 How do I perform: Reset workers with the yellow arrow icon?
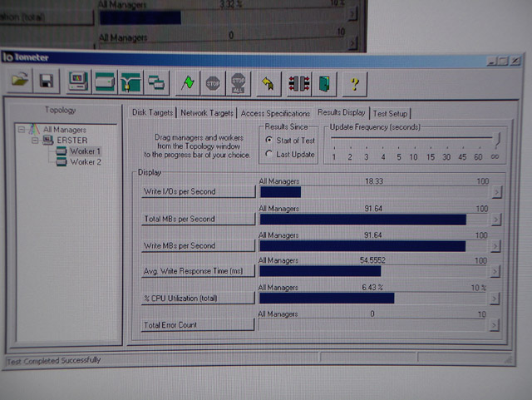click(268, 83)
